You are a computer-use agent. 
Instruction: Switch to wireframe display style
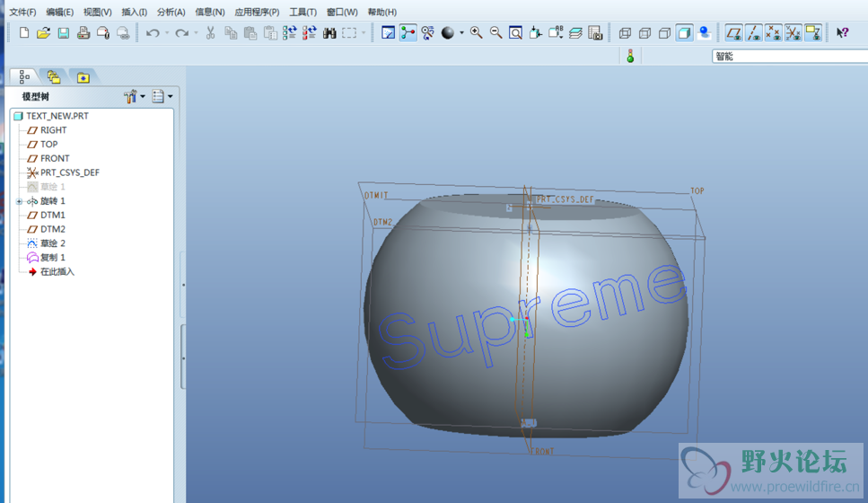625,33
